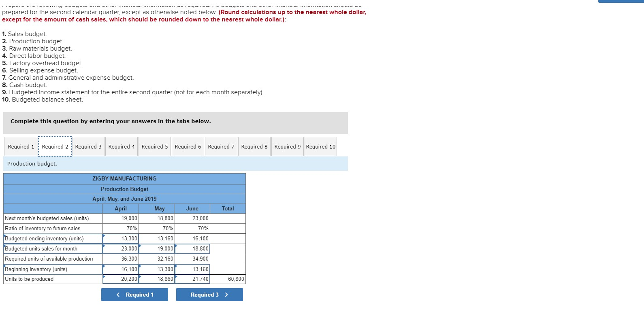Click June ending inventory value 16,100
Screen dimensions: 644x331
[x=192, y=239]
